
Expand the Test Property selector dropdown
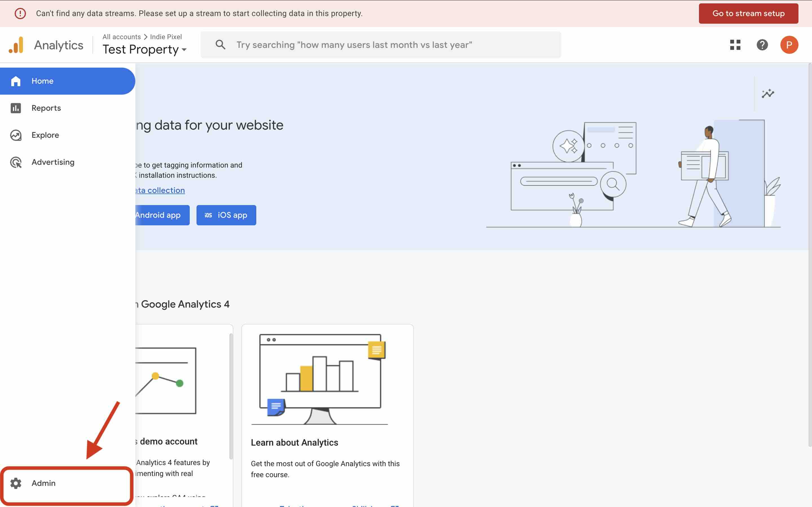pyautogui.click(x=145, y=50)
